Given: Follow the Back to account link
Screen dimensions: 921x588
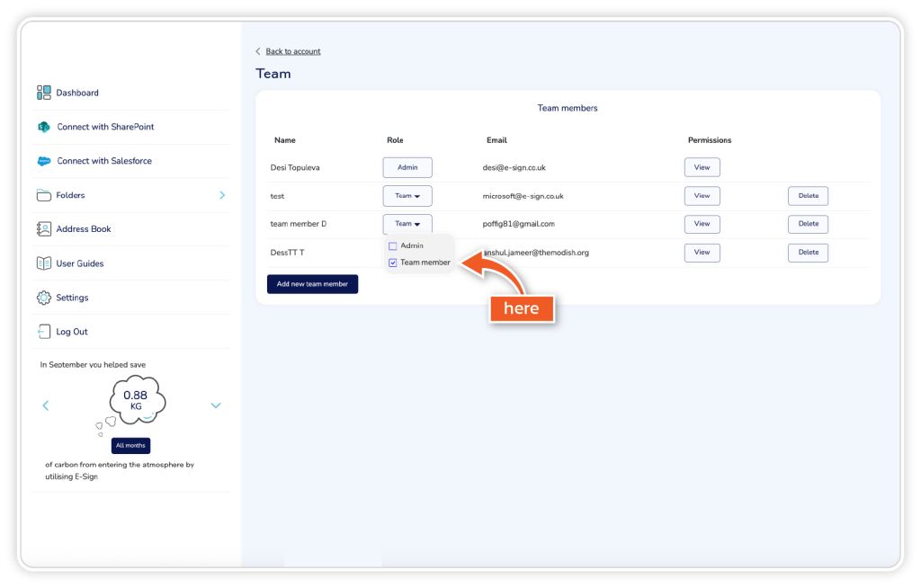Looking at the screenshot, I should point(292,51).
